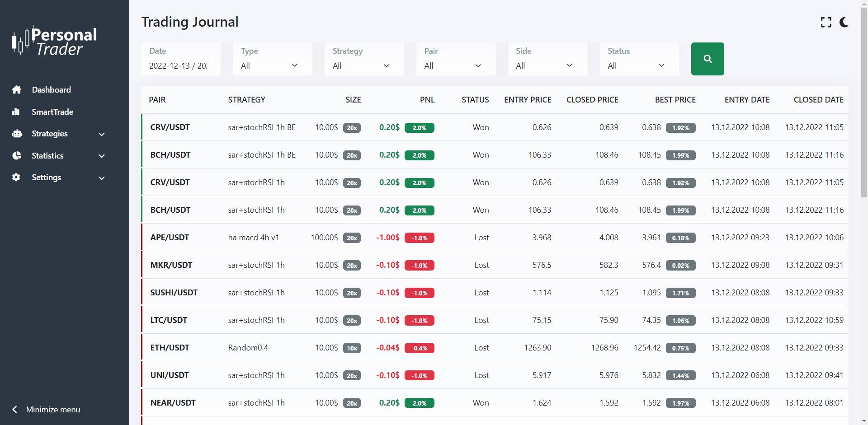Viewport: 868px width, 425px height.
Task: Open the Type filter dropdown
Action: click(x=272, y=65)
